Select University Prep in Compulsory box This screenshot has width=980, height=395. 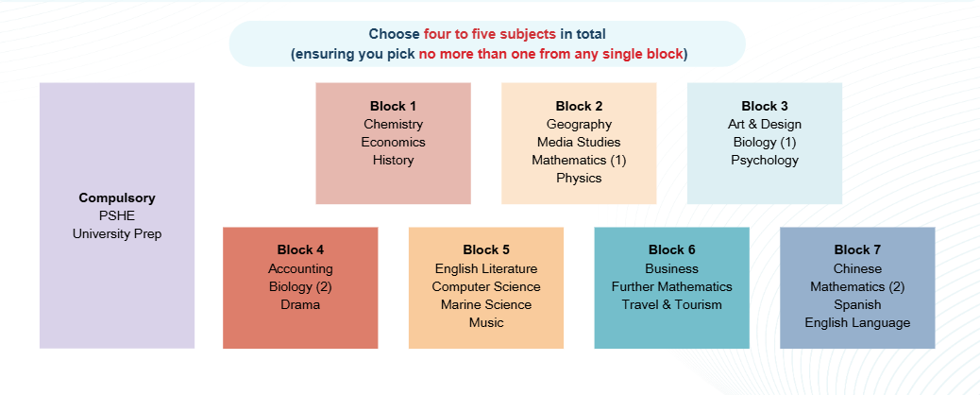[117, 233]
